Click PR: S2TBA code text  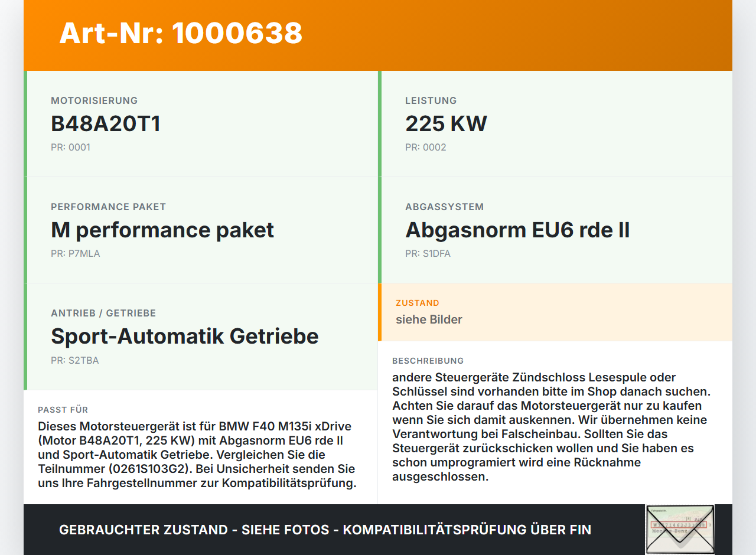pos(75,360)
